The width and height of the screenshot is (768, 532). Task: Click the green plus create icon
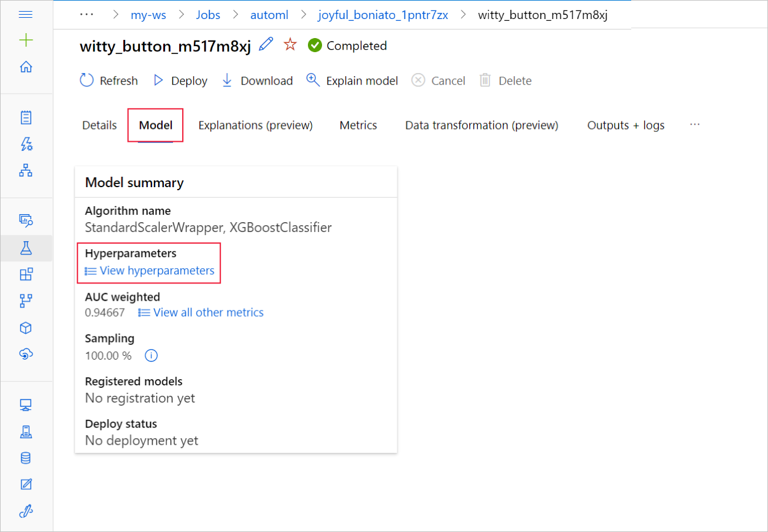[26, 40]
